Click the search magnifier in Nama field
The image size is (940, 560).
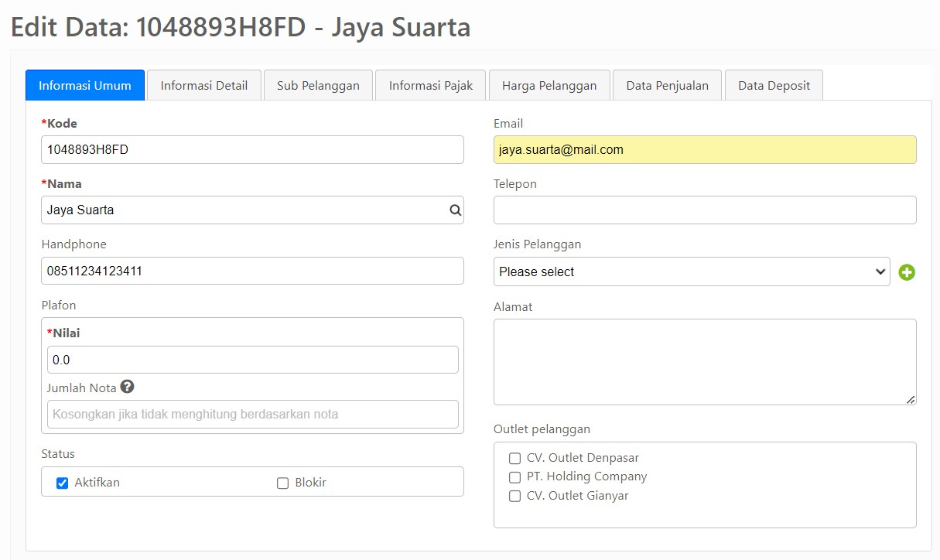coord(455,210)
